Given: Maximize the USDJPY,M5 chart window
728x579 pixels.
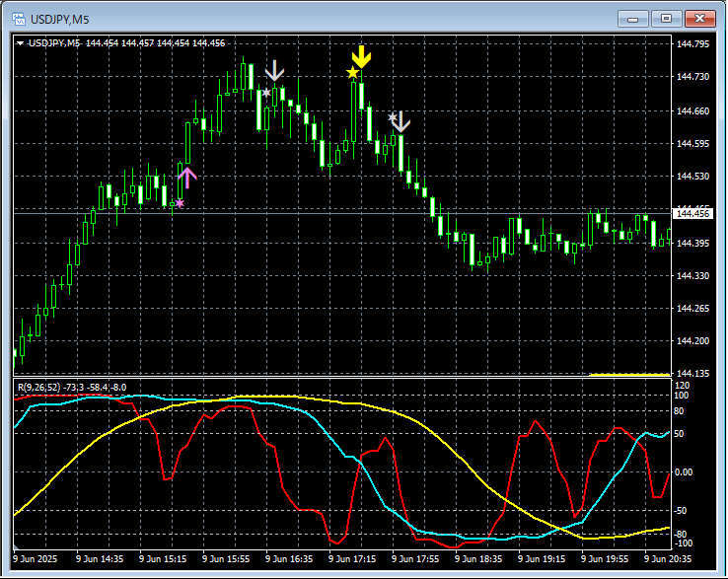Looking at the screenshot, I should tap(666, 19).
